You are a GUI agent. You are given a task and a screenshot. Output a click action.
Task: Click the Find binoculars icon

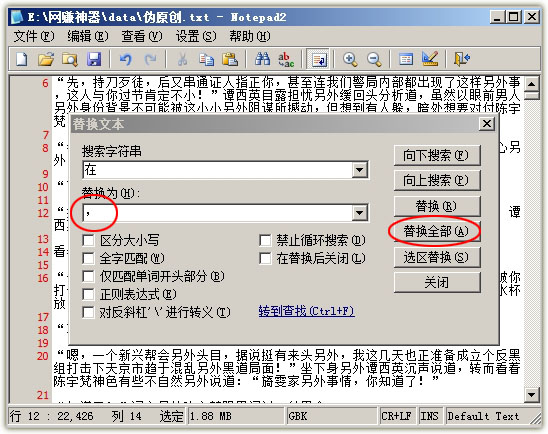pos(262,59)
